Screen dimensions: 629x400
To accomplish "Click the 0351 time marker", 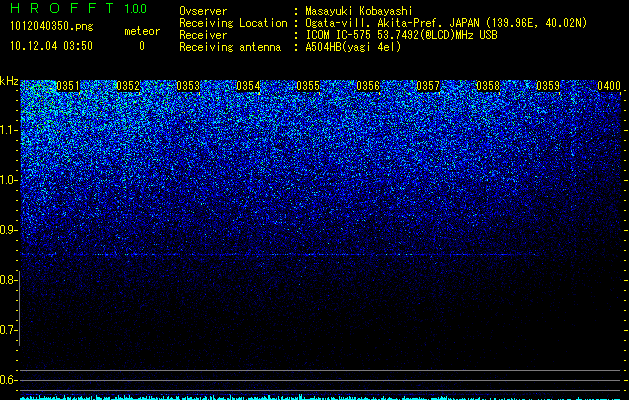I will 68,86.
